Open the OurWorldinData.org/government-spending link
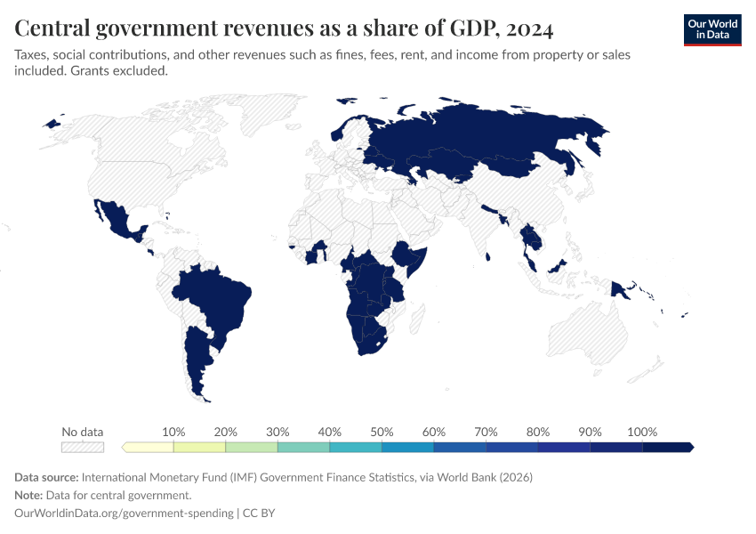 [x=125, y=513]
